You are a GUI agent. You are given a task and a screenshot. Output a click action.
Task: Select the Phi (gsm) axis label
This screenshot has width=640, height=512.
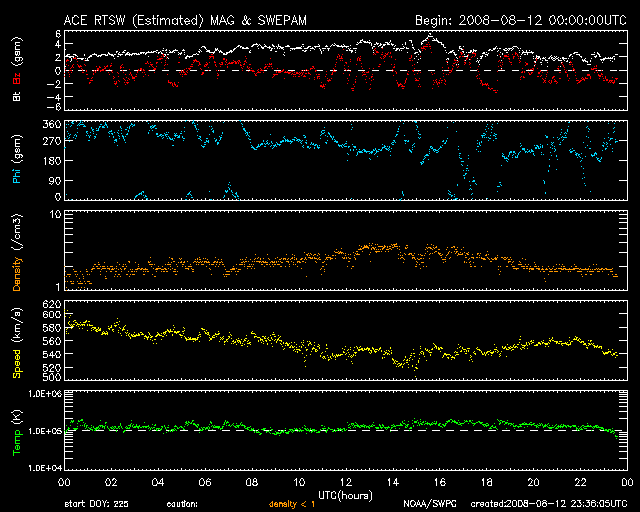click(x=16, y=162)
